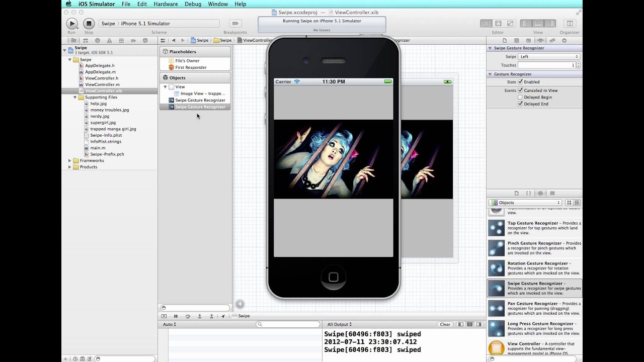Expand the Products group
Image resolution: width=644 pixels, height=362 pixels.
click(69, 167)
